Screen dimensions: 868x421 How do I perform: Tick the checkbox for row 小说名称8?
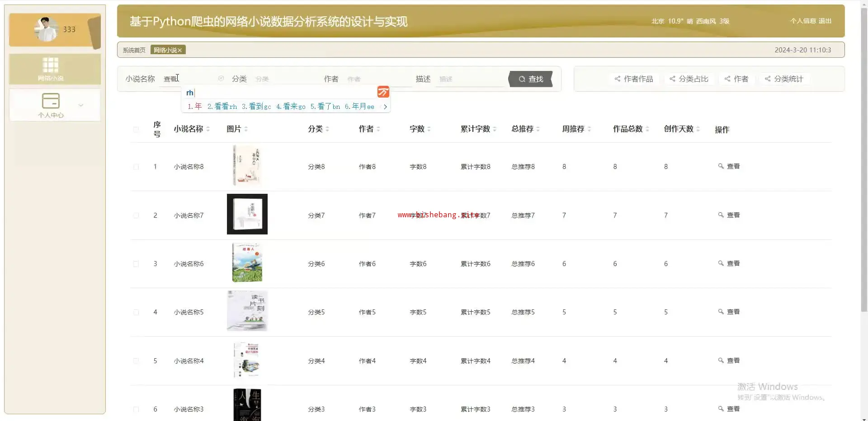click(x=136, y=167)
